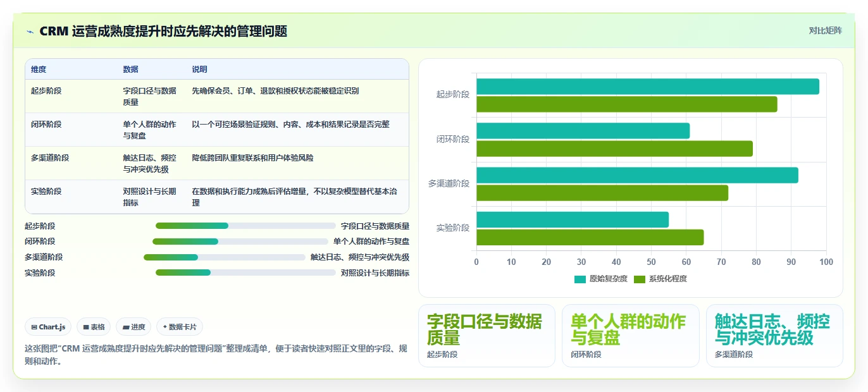Image resolution: width=868 pixels, height=392 pixels.
Task: Click teal 原始复杂度 bar for 实验阶段
Action: pyautogui.click(x=573, y=219)
